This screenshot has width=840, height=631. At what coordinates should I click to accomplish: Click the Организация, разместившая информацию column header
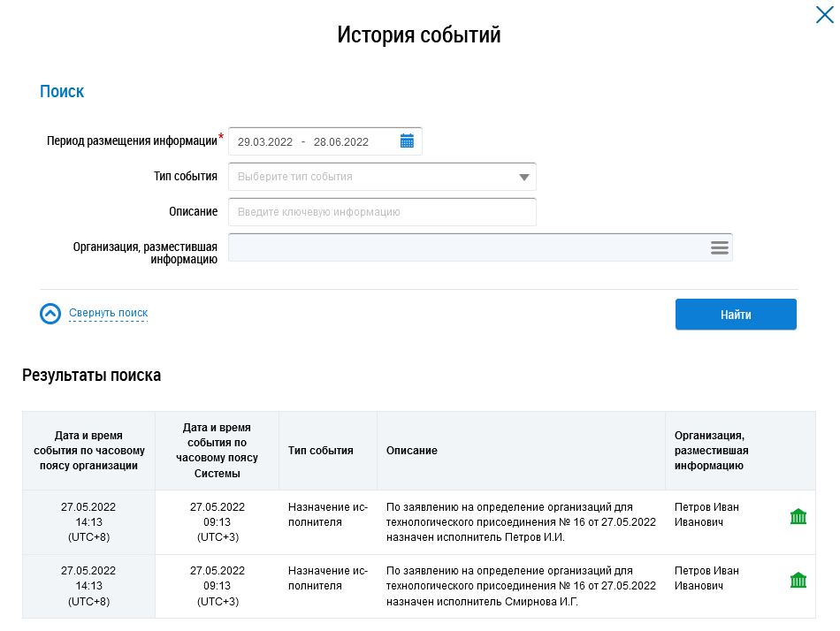pos(711,451)
